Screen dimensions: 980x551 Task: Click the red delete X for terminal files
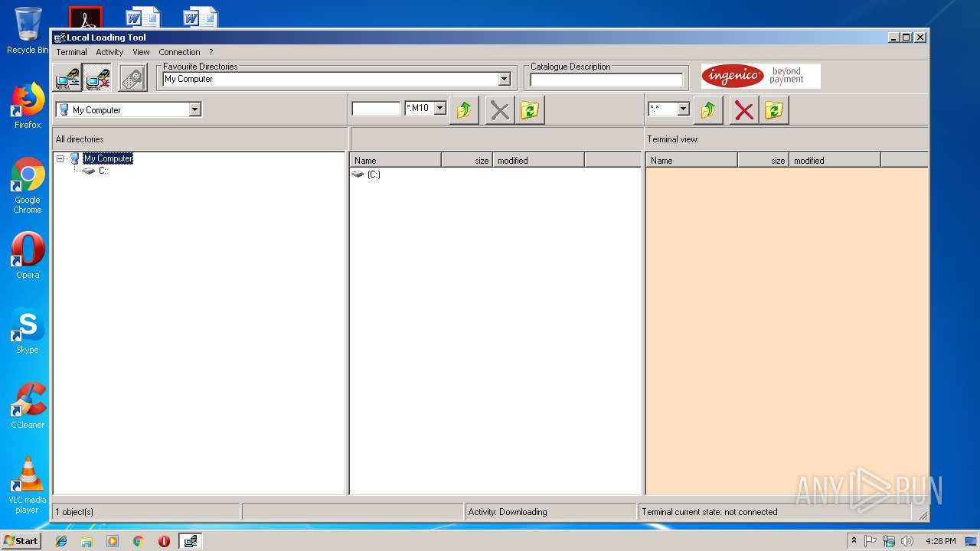click(x=743, y=110)
